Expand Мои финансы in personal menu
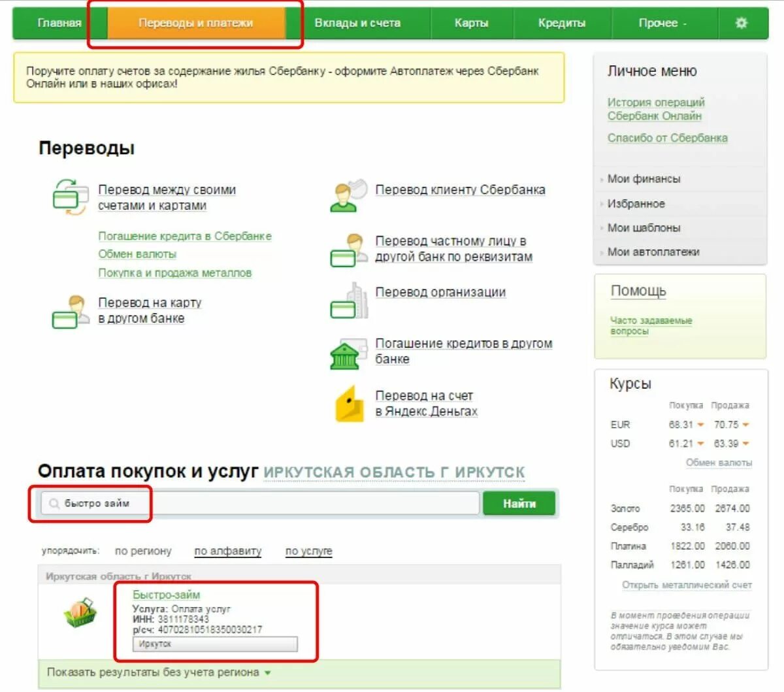The width and height of the screenshot is (784, 692). coord(644,179)
